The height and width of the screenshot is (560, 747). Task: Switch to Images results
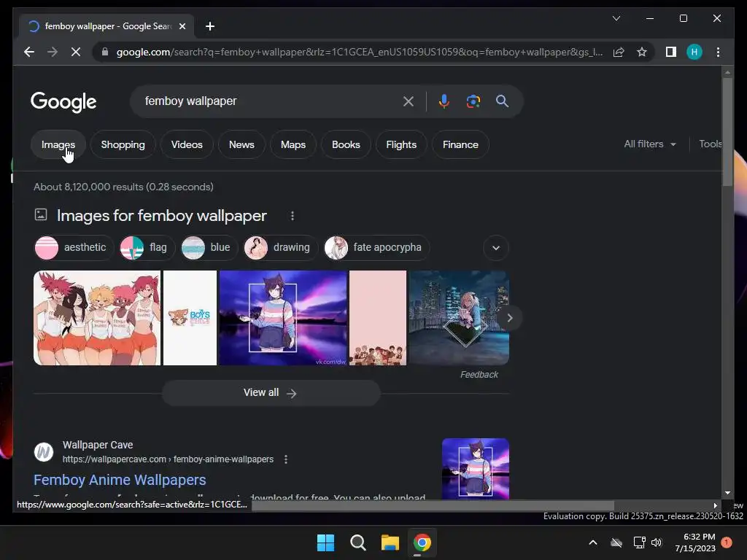click(58, 145)
